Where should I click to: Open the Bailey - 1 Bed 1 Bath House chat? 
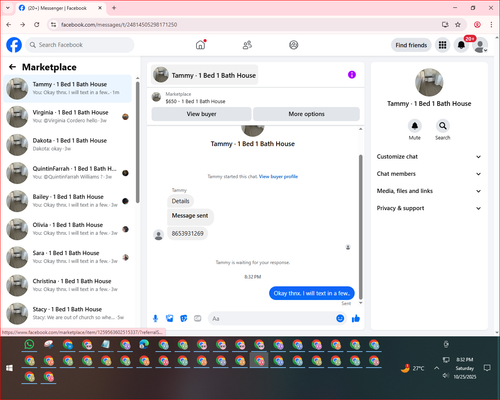pyautogui.click(x=68, y=201)
